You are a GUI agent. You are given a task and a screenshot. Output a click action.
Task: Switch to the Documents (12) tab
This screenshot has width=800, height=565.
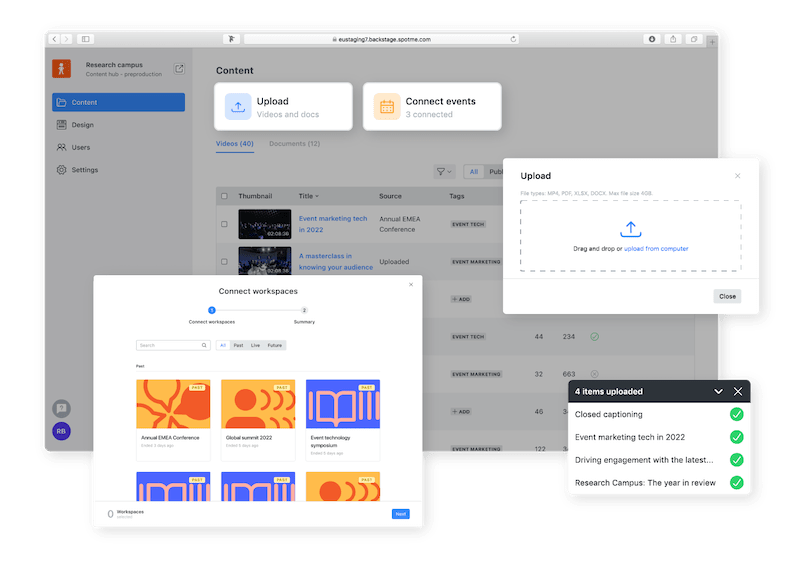pos(294,143)
